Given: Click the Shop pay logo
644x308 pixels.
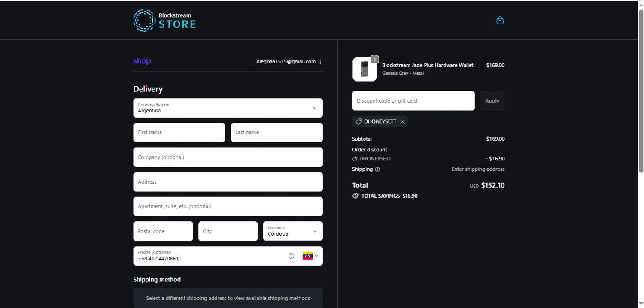Looking at the screenshot, I should (142, 61).
